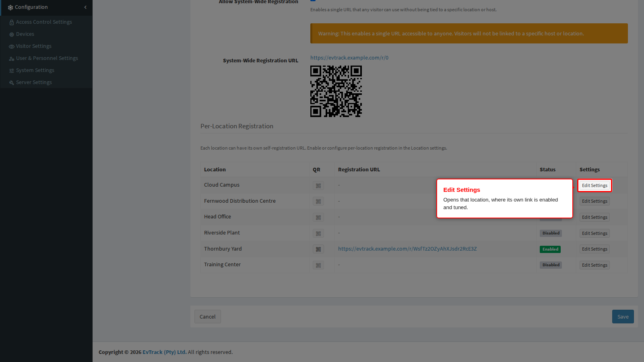This screenshot has height=362, width=644.
Task: Save the registration settings
Action: [x=623, y=317]
